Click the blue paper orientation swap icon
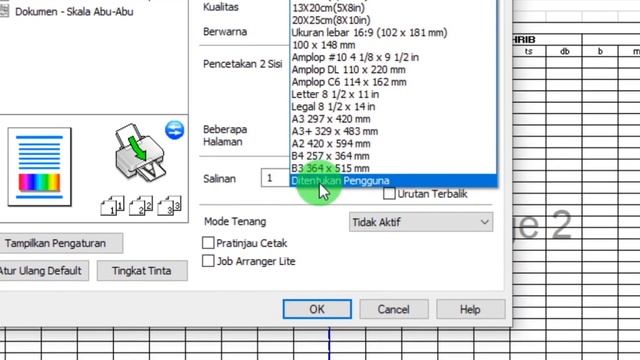Image resolution: width=640 pixels, height=360 pixels. tap(175, 130)
